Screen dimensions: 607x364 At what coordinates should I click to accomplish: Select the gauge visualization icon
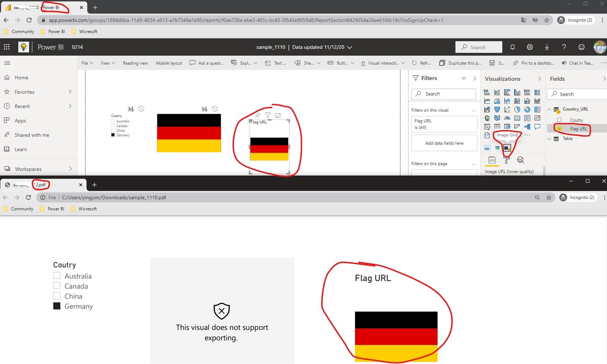pyautogui.click(x=507, y=118)
